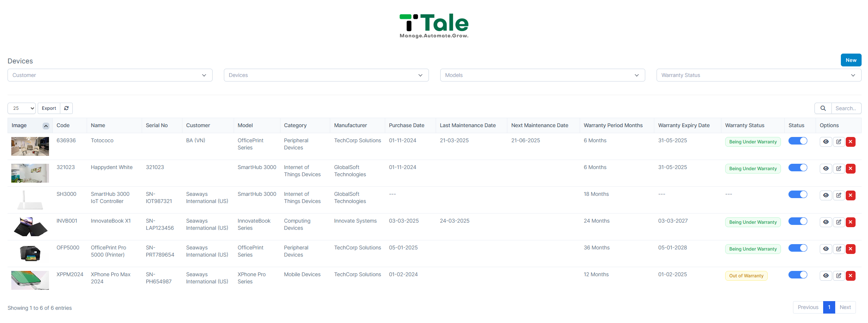View details of Totococo device

tap(826, 142)
